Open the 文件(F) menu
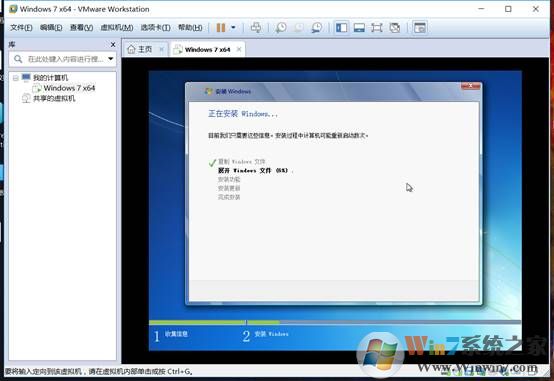Image resolution: width=554 pixels, height=381 pixels. pyautogui.click(x=21, y=28)
